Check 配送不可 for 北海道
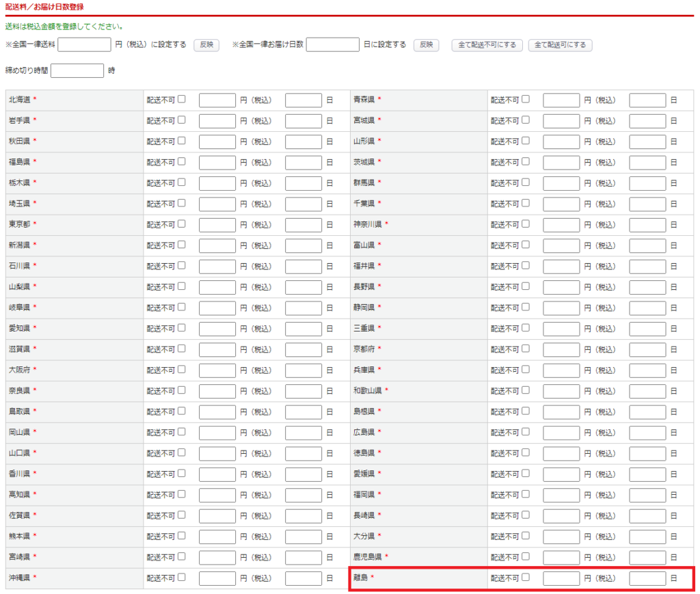Screen dimensions: 700x594 tap(182, 99)
